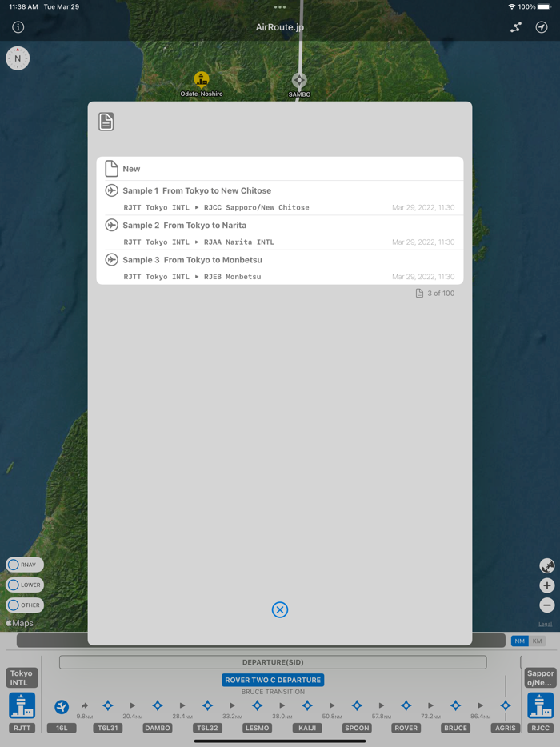The height and width of the screenshot is (747, 560).
Task: Click RJTT Tokyo INTL to RJAA Narita text
Action: click(x=198, y=242)
